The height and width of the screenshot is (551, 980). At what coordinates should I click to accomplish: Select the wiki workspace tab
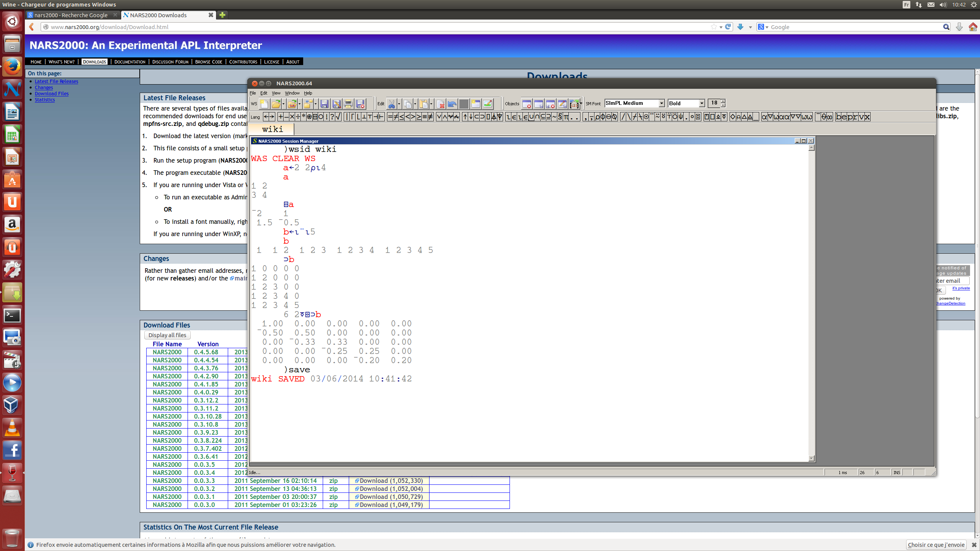coord(272,129)
